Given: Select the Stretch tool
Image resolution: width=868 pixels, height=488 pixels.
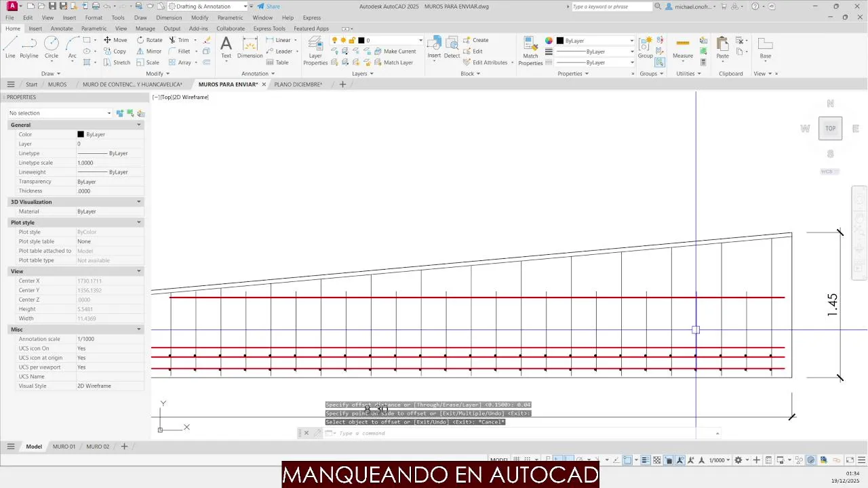Looking at the screenshot, I should click(117, 62).
